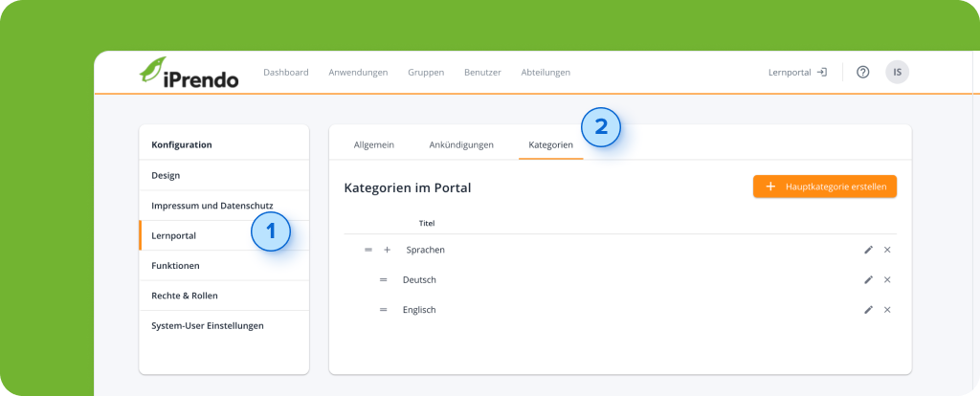Open Dashboard in the top navigation

(285, 72)
